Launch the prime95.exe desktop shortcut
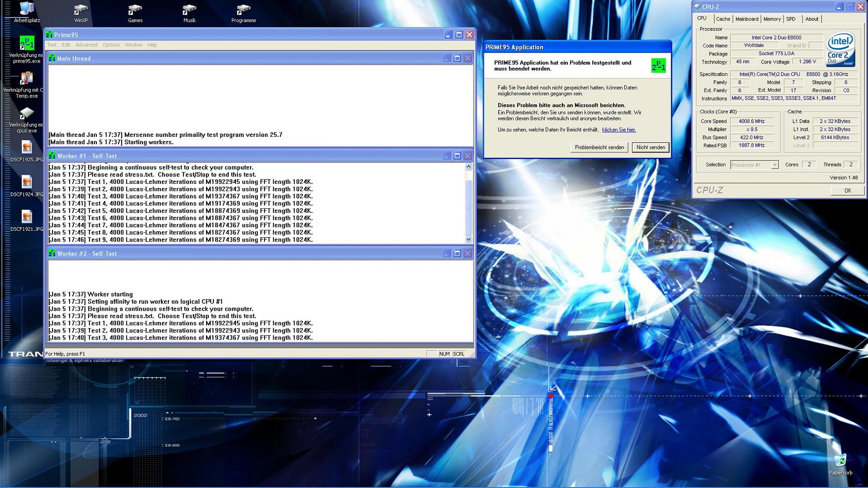The image size is (868, 488). (27, 50)
